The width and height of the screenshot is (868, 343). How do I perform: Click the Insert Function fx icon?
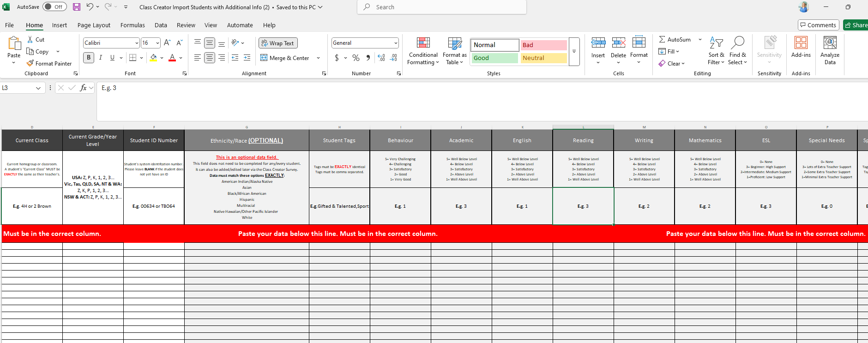pyautogui.click(x=83, y=88)
